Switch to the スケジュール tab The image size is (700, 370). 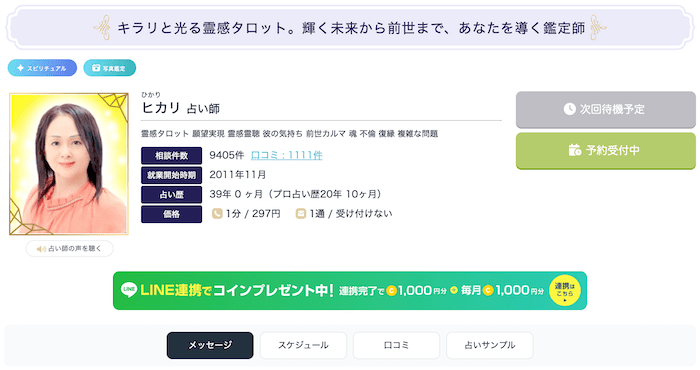(303, 345)
